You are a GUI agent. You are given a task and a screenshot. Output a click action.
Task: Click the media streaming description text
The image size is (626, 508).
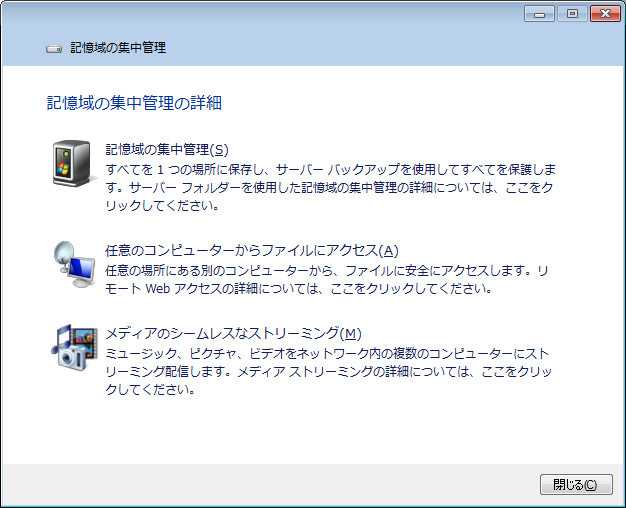coord(328,371)
